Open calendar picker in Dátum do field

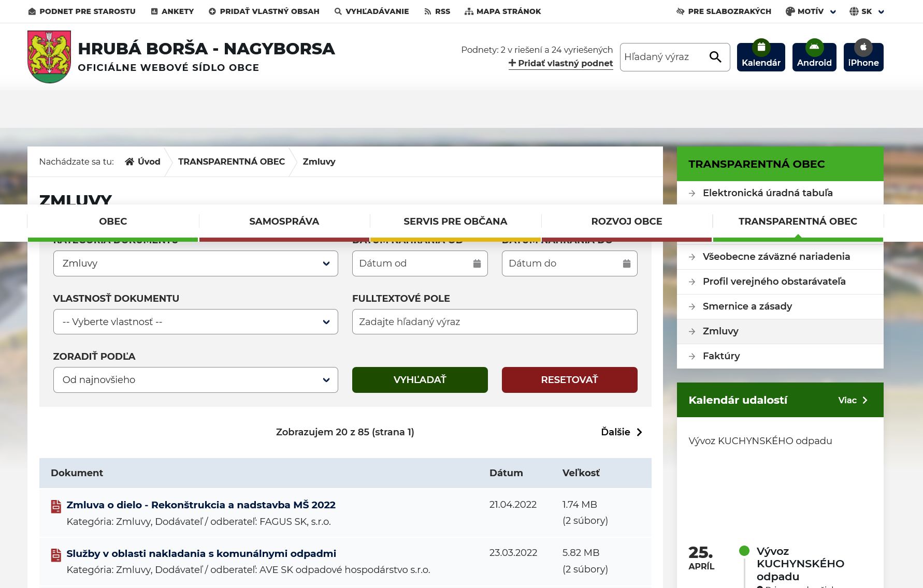[626, 263]
